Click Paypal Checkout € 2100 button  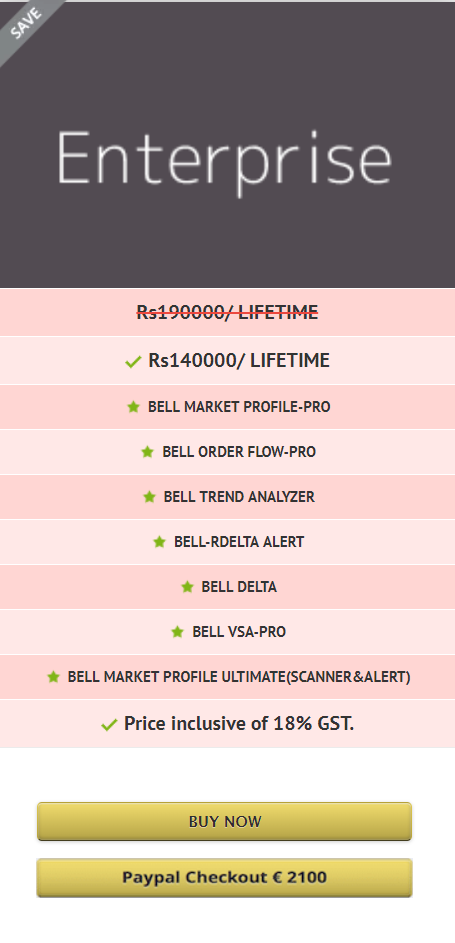[225, 877]
